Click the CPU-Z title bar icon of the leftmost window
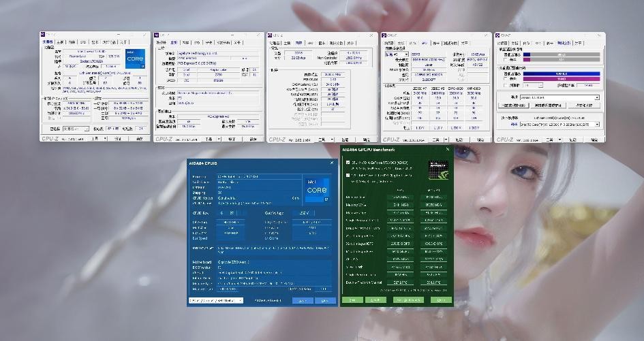644x341 pixels. (x=43, y=35)
